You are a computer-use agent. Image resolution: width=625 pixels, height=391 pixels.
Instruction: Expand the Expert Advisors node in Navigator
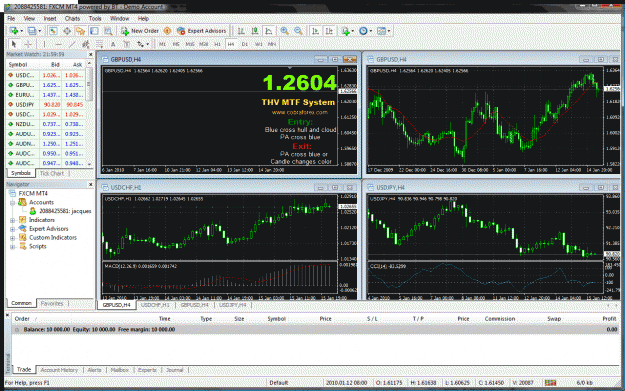[x=12, y=229]
